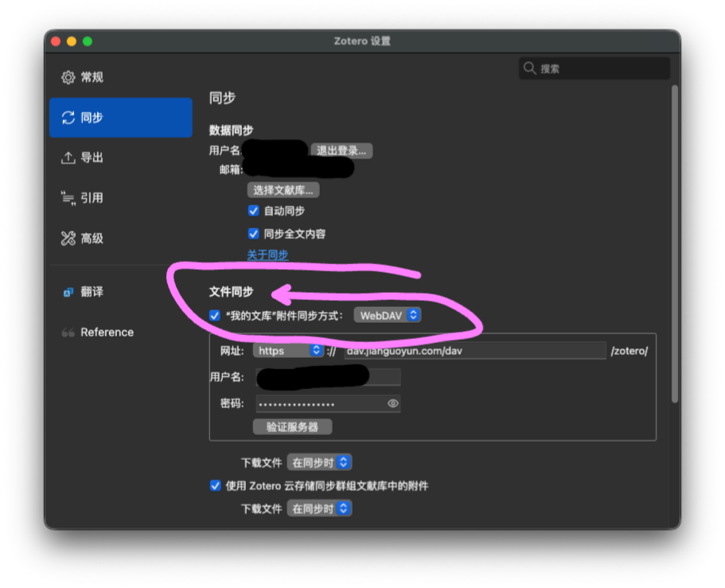Toggle password visibility eye icon
The image size is (725, 588).
coord(392,403)
